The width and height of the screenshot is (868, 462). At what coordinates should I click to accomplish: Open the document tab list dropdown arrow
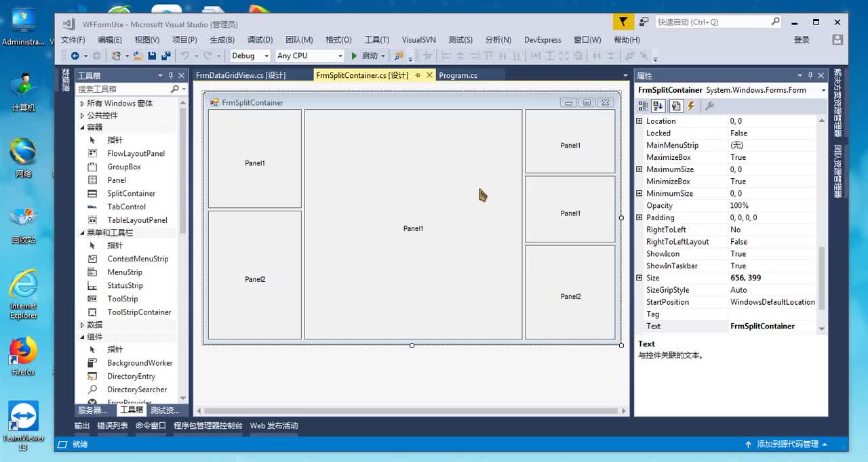pos(625,75)
